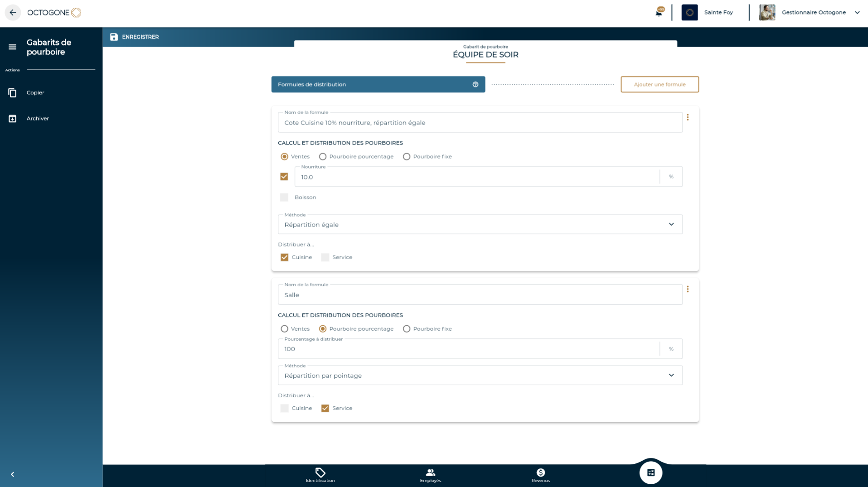Click the Gestionnaire Octogone profile avatar
Image resolution: width=868 pixels, height=487 pixels.
tap(767, 13)
